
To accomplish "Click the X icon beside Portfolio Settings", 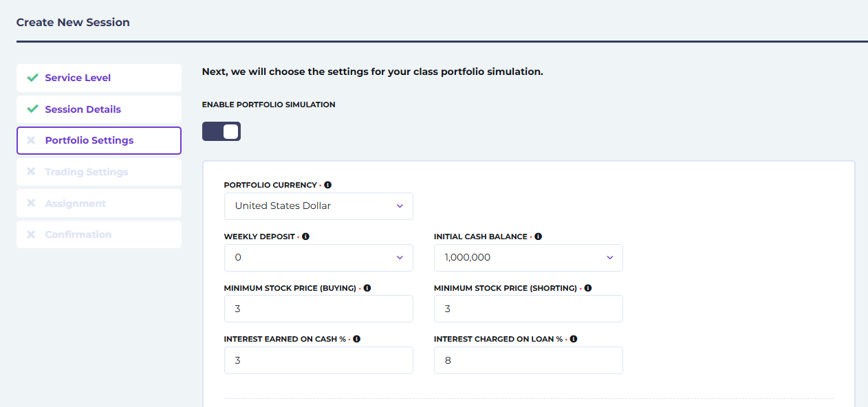I will coord(31,140).
